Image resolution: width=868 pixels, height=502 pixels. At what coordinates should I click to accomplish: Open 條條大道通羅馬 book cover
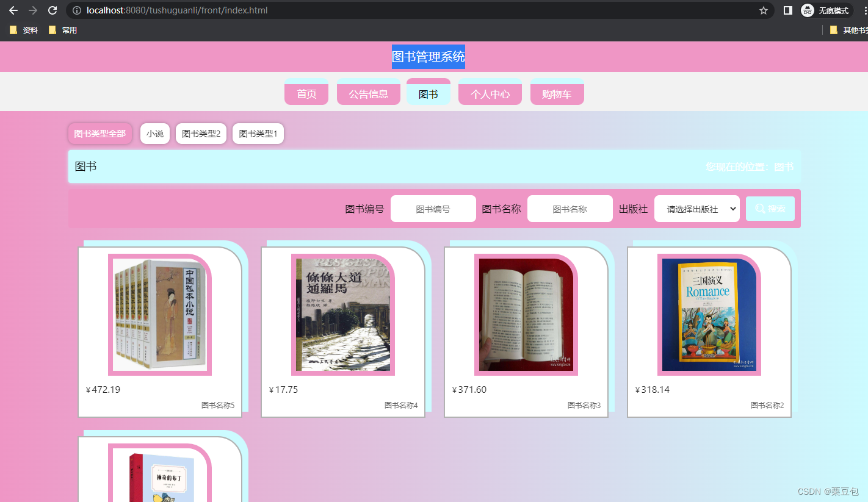pos(343,315)
